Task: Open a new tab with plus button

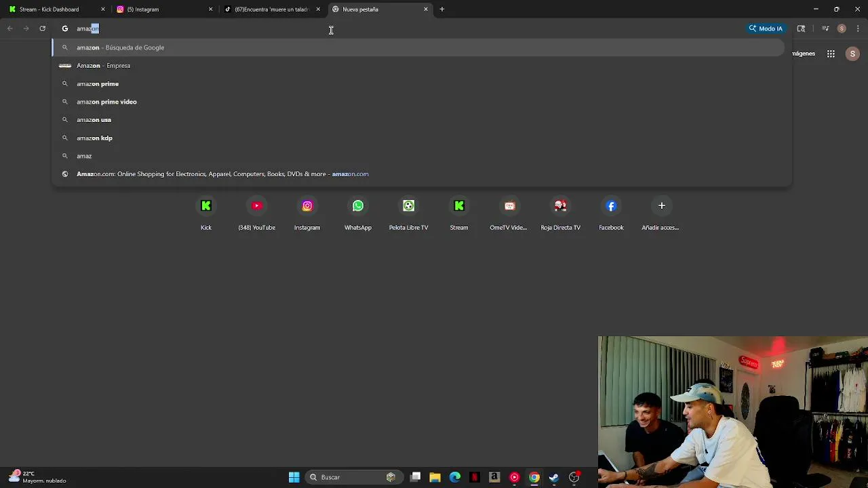Action: (442, 9)
